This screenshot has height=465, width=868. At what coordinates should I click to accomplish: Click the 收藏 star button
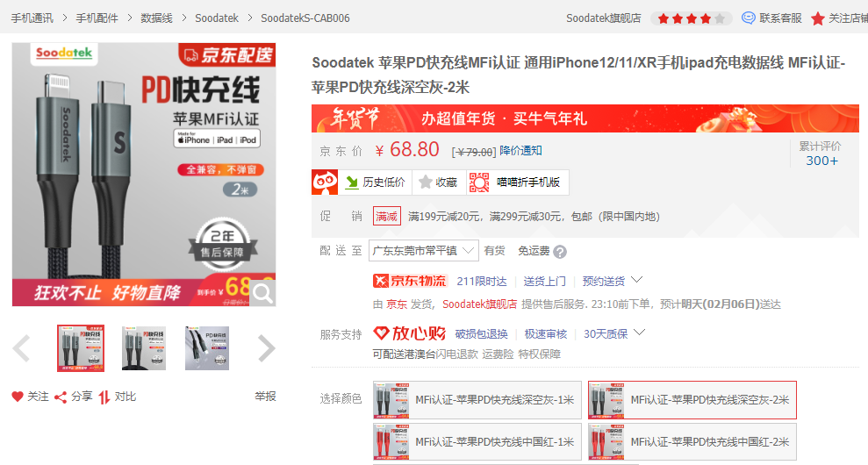[x=439, y=182]
